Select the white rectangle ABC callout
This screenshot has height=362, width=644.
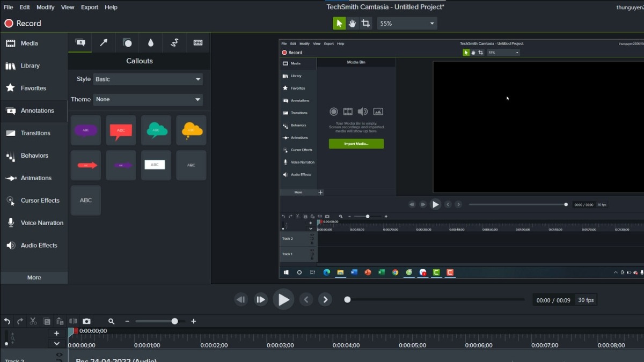[156, 165]
